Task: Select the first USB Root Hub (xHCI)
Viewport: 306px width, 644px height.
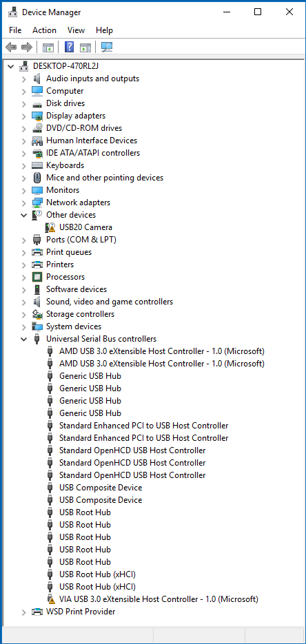Action: coord(97,574)
